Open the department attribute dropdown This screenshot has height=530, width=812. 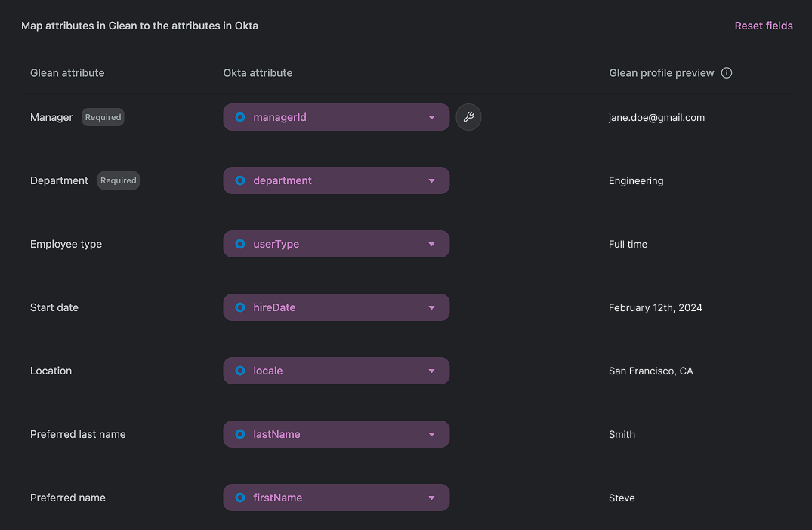click(431, 180)
